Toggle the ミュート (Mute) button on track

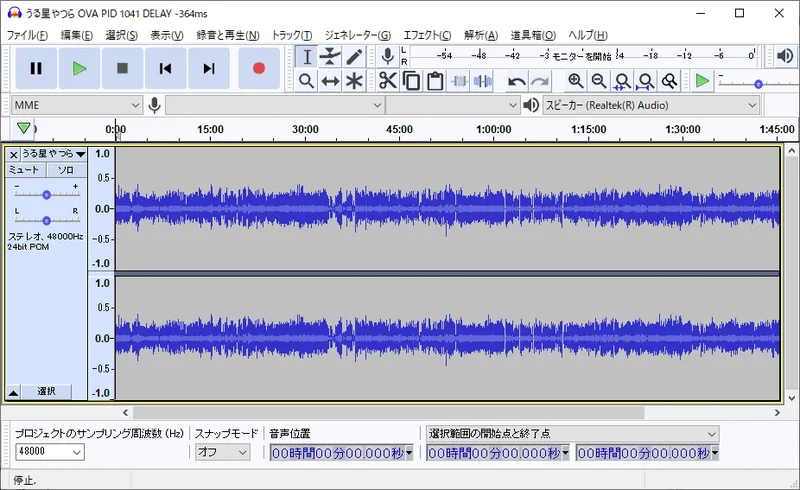coord(25,170)
